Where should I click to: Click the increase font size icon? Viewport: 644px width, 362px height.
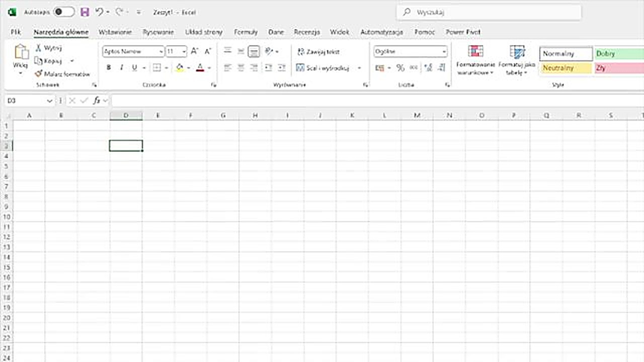195,51
